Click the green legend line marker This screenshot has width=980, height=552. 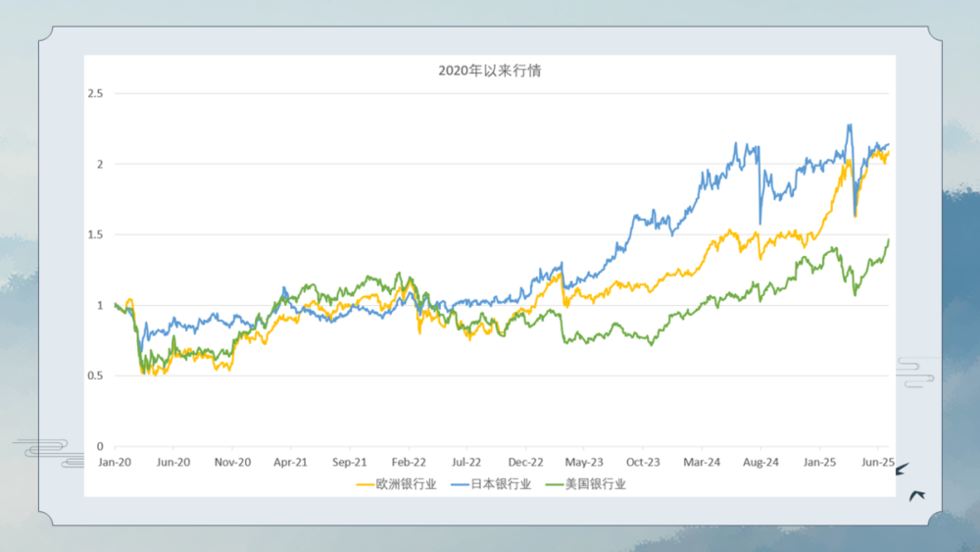pos(554,483)
